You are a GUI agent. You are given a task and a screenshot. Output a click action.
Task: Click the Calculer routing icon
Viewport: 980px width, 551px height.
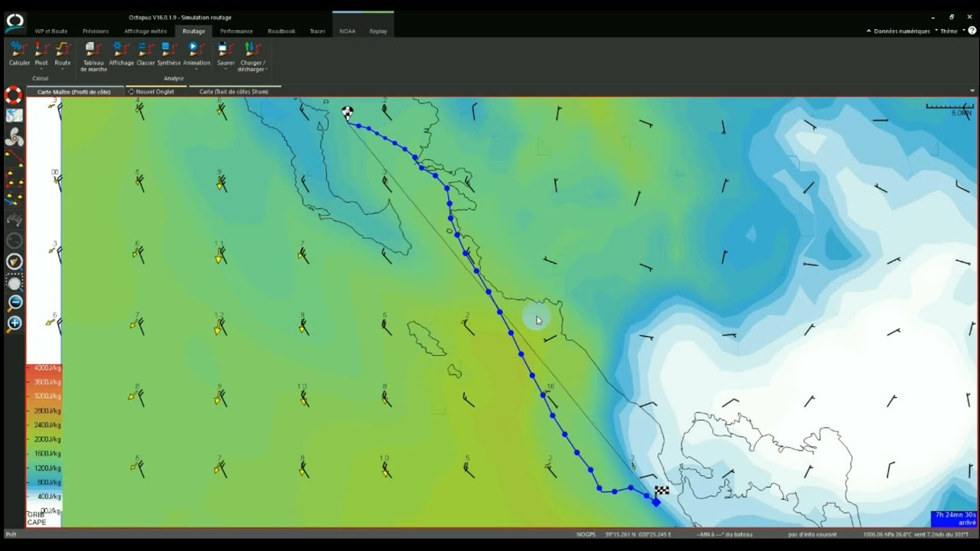[18, 49]
